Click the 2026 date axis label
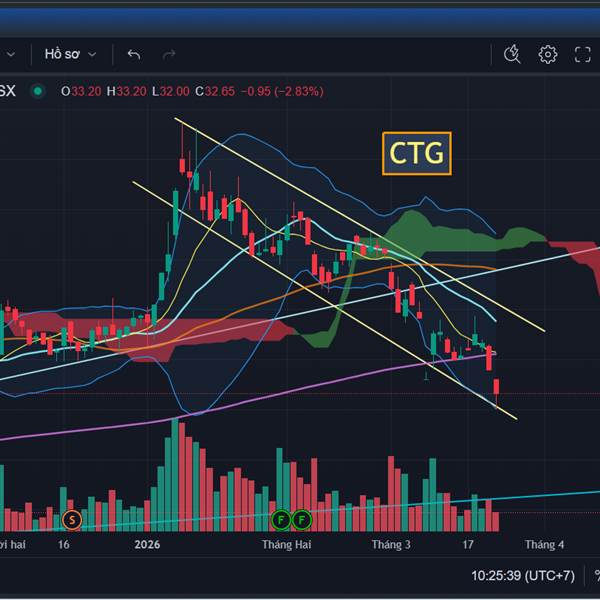The height and width of the screenshot is (600, 600). (x=147, y=545)
